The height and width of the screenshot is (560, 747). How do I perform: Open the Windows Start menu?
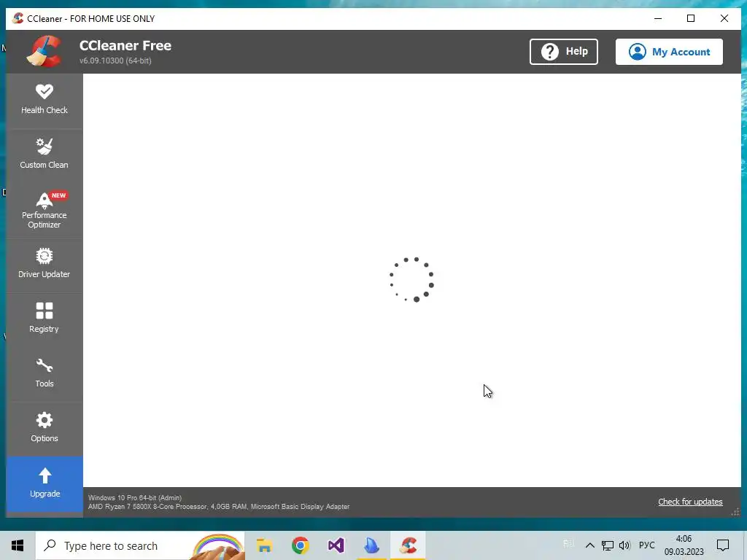tap(18, 545)
